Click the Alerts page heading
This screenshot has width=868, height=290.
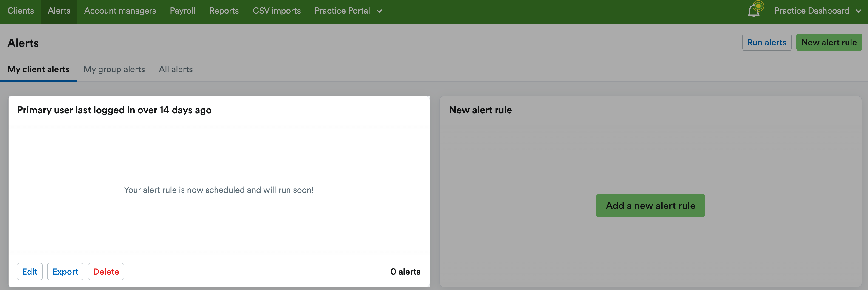[23, 43]
